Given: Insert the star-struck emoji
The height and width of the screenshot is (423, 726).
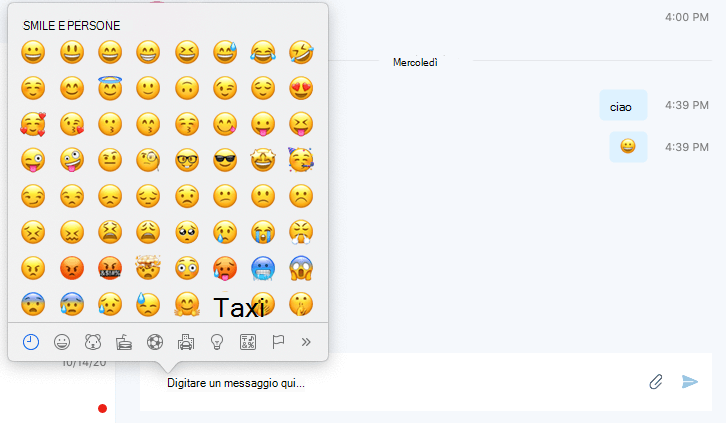Looking at the screenshot, I should [x=263, y=160].
